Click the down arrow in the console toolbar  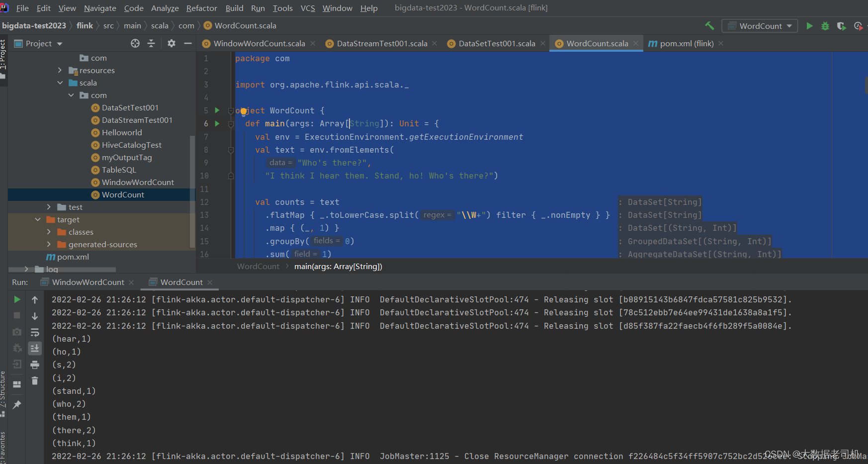tap(35, 316)
